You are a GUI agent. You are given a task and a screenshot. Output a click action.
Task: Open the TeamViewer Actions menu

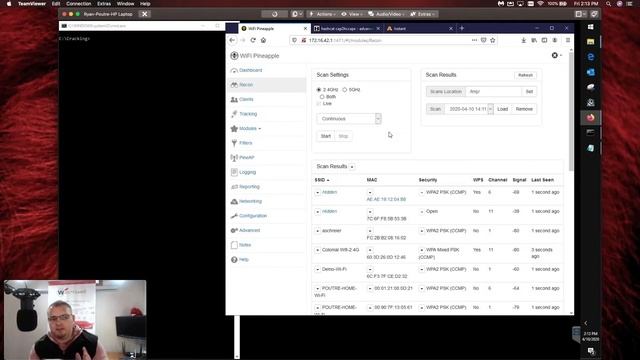click(322, 14)
